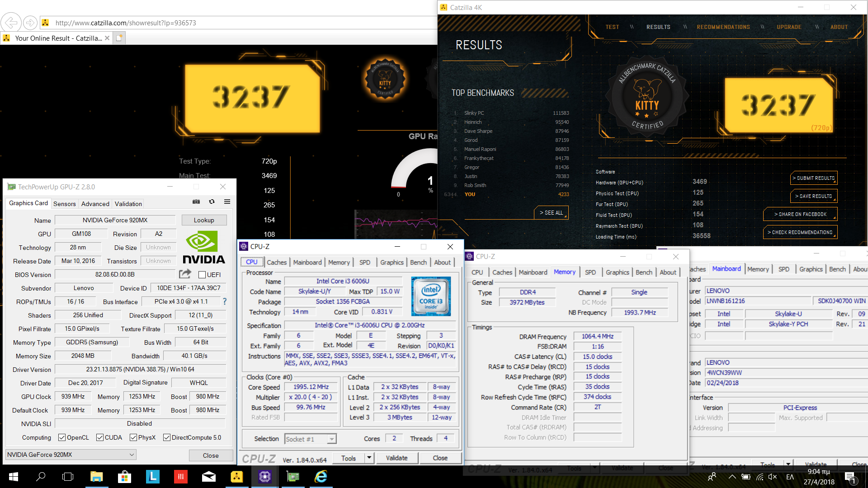Click the GPU-Z Lookup button

(204, 220)
